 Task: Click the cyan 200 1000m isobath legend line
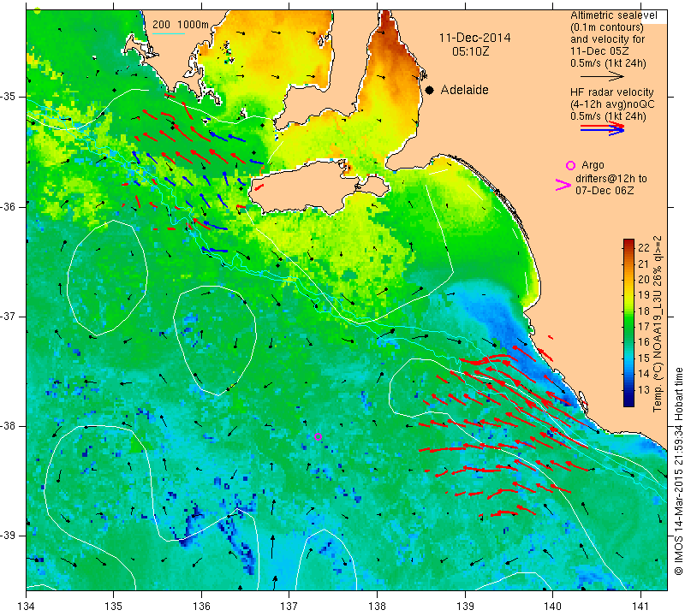click(x=169, y=33)
